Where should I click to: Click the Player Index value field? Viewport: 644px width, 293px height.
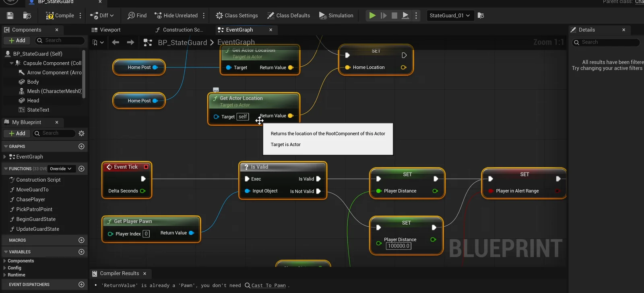tap(146, 234)
